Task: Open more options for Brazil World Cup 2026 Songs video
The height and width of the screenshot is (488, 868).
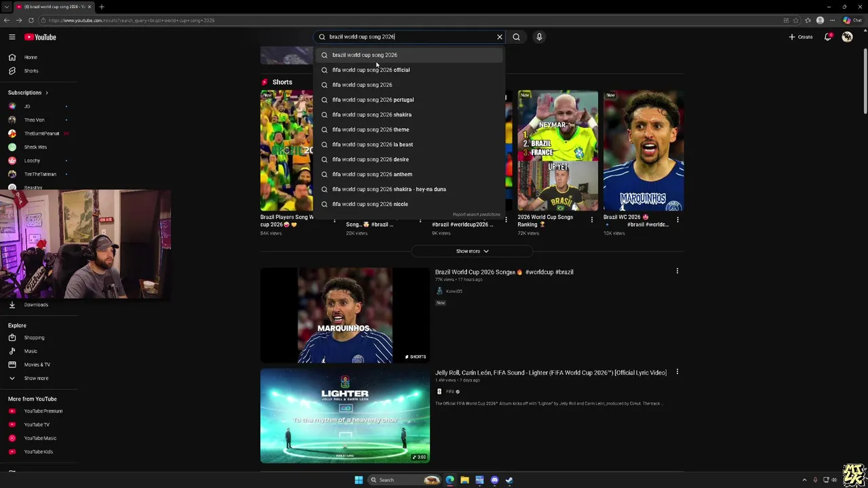Action: pyautogui.click(x=677, y=271)
